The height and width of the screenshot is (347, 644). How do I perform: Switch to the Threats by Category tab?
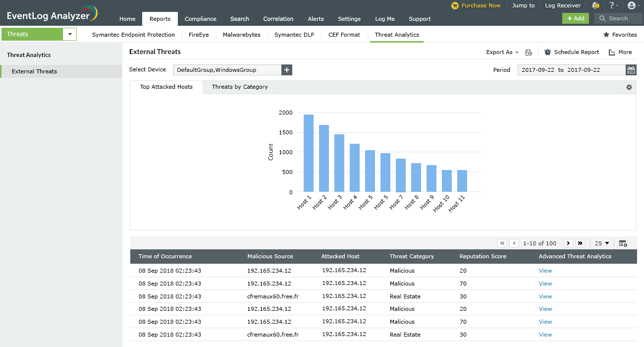[240, 87]
